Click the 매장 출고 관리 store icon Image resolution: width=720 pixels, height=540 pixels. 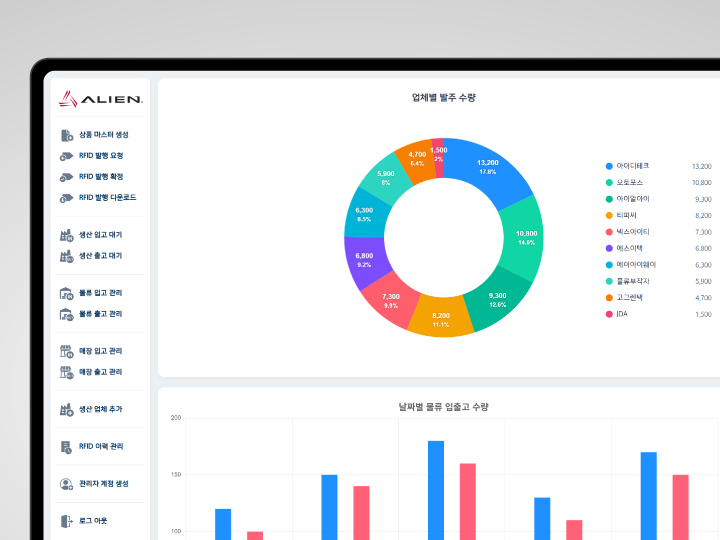66,372
